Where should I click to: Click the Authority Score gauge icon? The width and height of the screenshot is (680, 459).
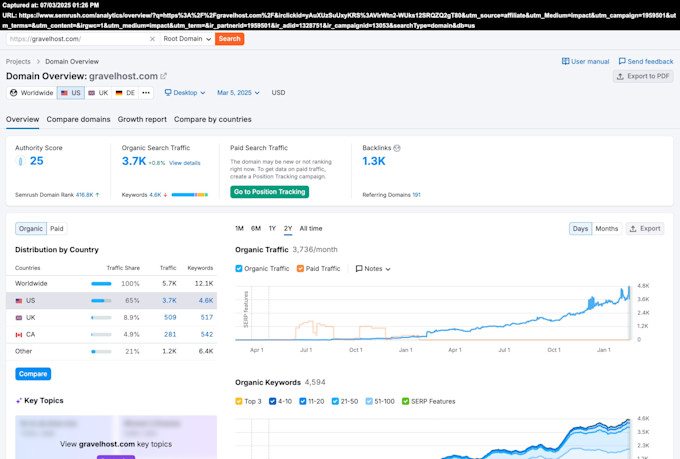point(20,161)
